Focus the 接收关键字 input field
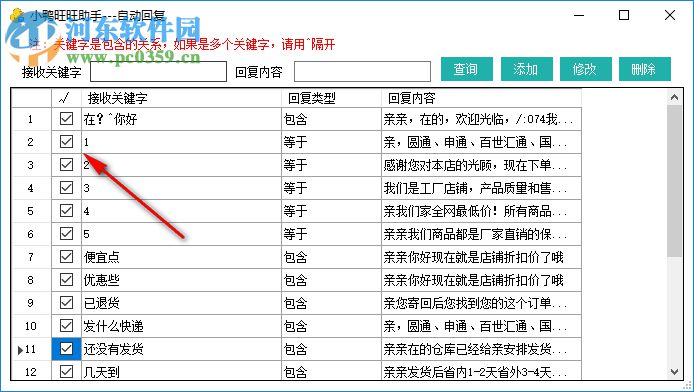Image resolution: width=694 pixels, height=392 pixels. pyautogui.click(x=158, y=71)
